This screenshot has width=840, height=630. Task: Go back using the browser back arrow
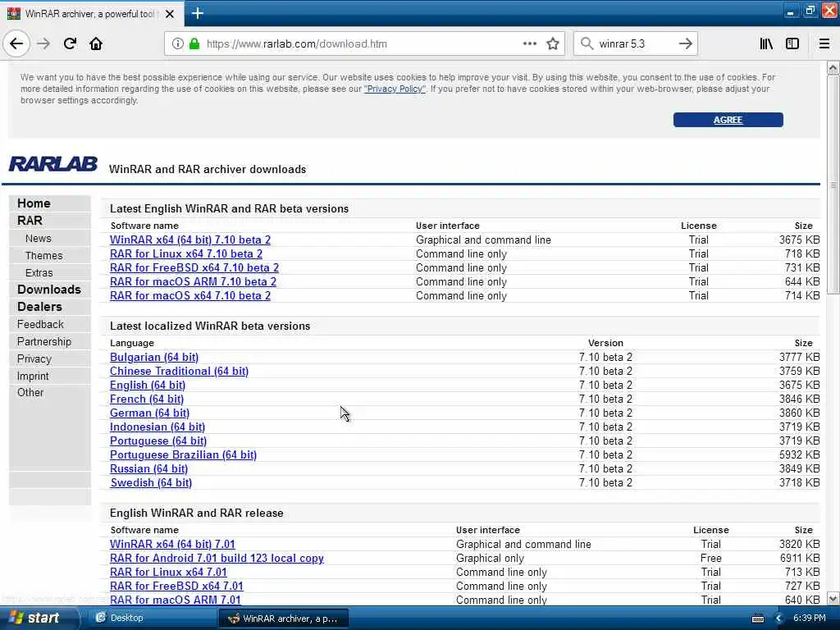coord(16,43)
